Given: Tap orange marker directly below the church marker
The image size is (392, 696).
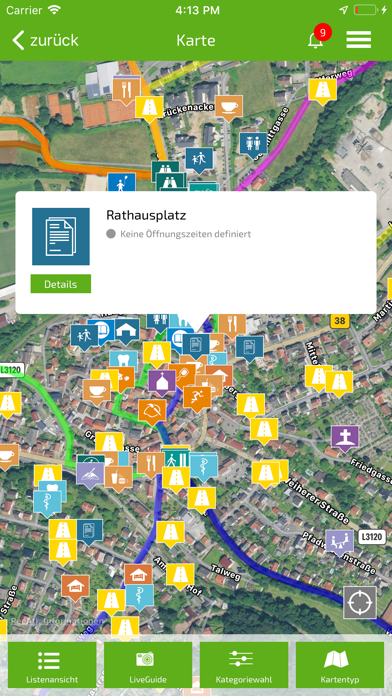Looking at the screenshot, I should coord(152,412).
